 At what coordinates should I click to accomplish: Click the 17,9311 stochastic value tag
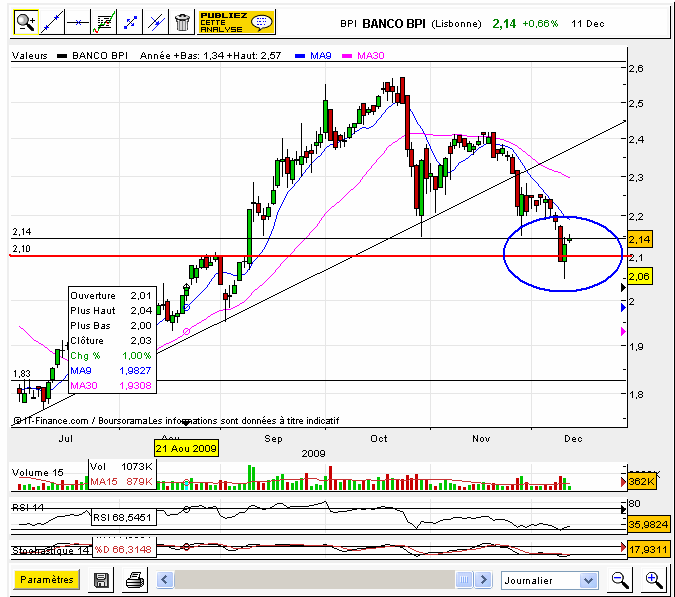coord(648,550)
